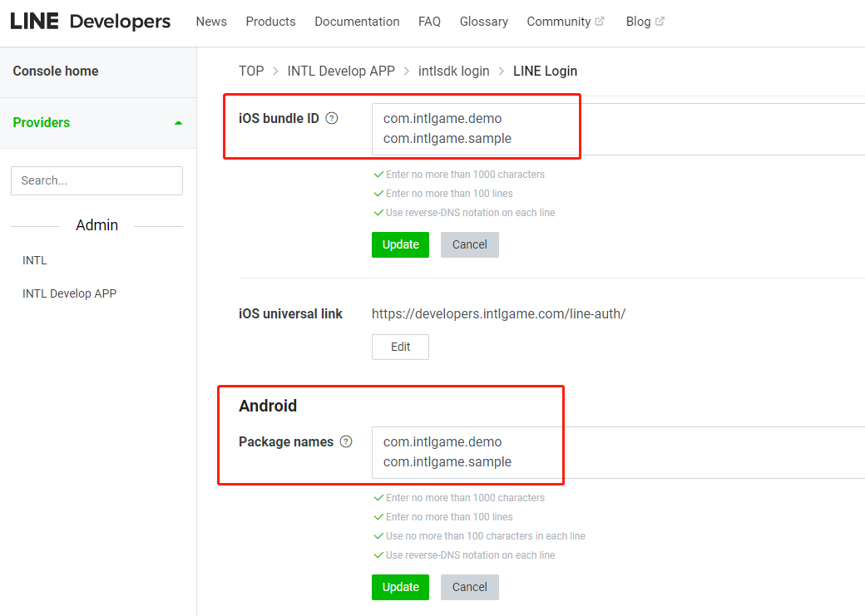865x616 pixels.
Task: Open the Glossary page
Action: pos(483,22)
